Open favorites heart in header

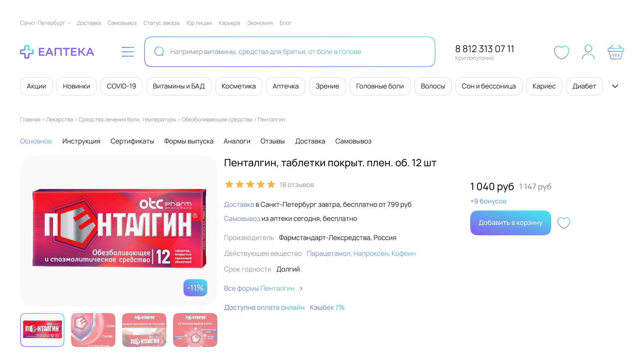pos(561,52)
